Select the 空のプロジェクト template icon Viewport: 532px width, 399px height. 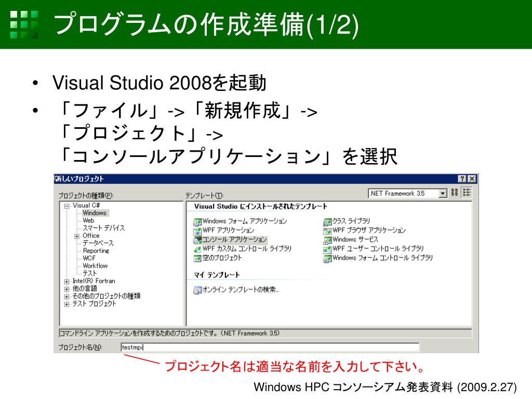197,259
